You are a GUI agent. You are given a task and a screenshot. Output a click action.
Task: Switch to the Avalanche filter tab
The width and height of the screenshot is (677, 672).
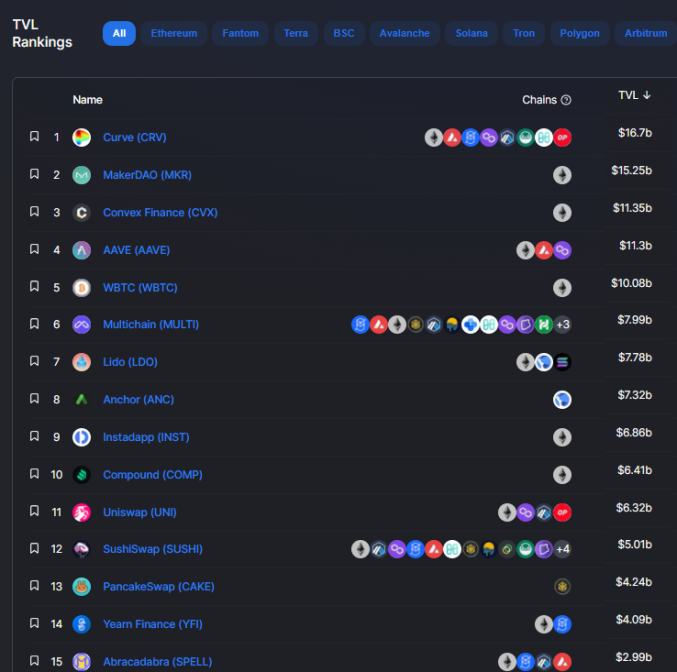tap(405, 33)
